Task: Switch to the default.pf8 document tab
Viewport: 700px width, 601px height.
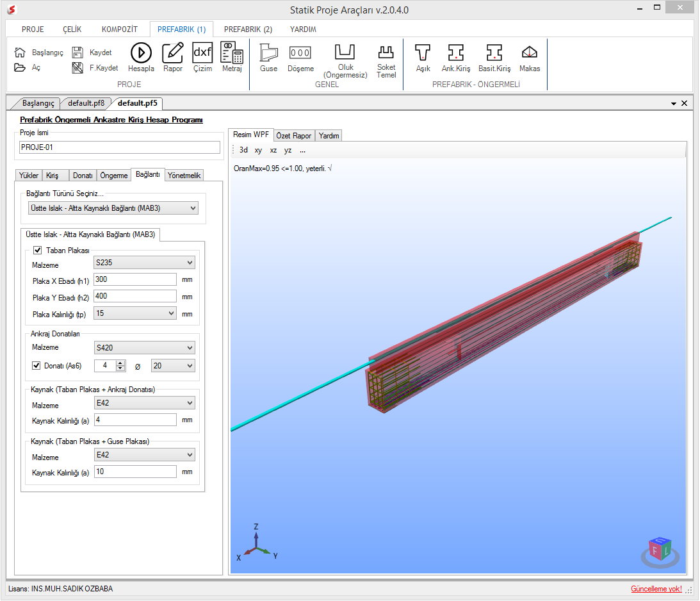Action: 86,103
